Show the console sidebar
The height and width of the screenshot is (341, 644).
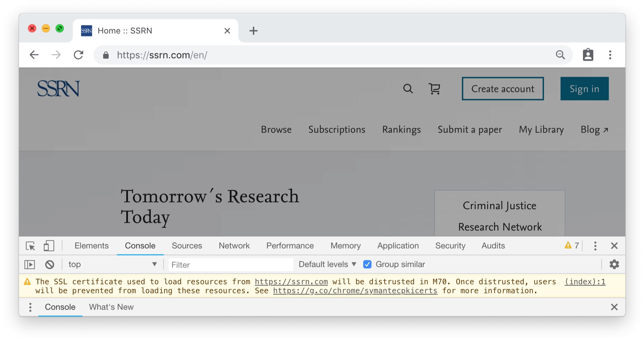tap(30, 265)
